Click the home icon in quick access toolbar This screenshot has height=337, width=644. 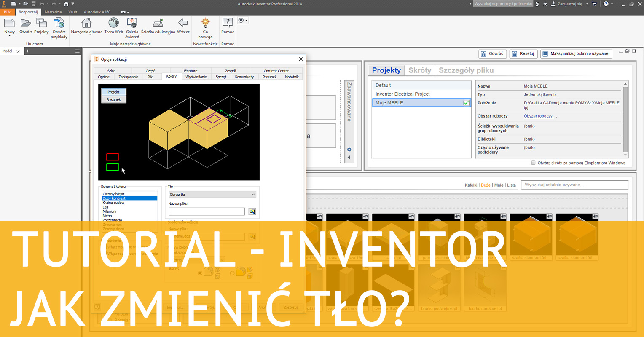point(66,4)
